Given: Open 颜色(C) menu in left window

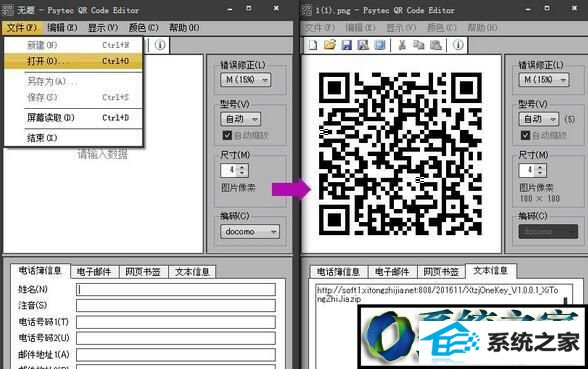Looking at the screenshot, I should 143,28.
